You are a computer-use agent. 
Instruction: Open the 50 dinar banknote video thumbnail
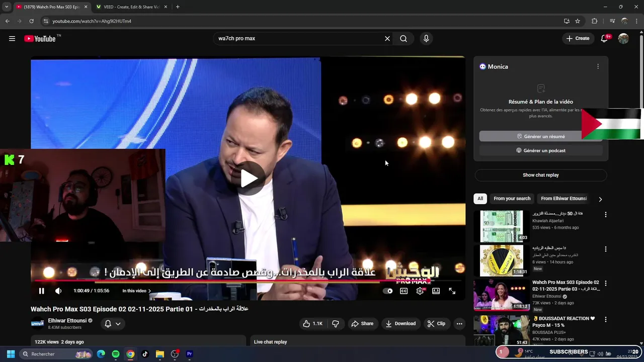(x=502, y=226)
